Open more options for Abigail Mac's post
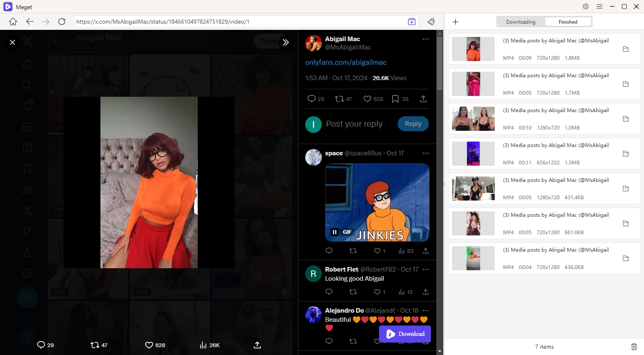The width and height of the screenshot is (644, 355). tap(425, 39)
